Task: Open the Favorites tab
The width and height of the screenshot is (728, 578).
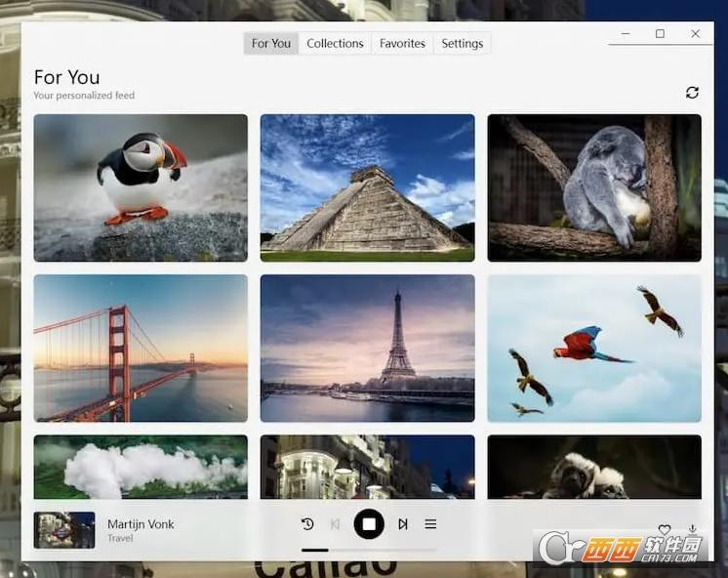Action: pyautogui.click(x=402, y=44)
